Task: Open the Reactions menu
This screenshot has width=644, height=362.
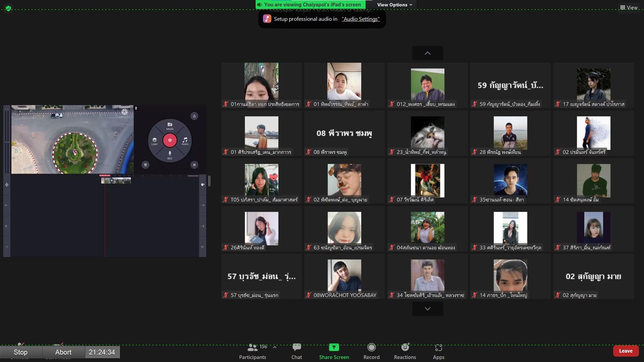Action: point(405,351)
